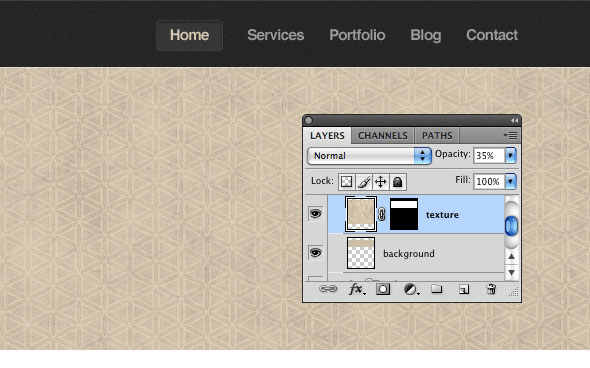The height and width of the screenshot is (368, 590).
Task: Lock layer position
Action: 380,182
